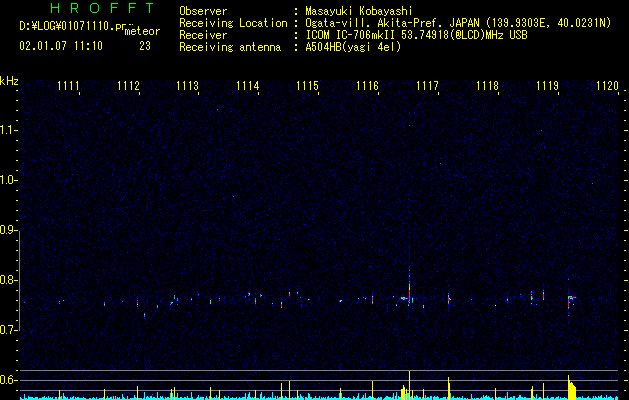This screenshot has width=629, height=400.
Task: Click the 'Receiver' label
Action: point(203,35)
